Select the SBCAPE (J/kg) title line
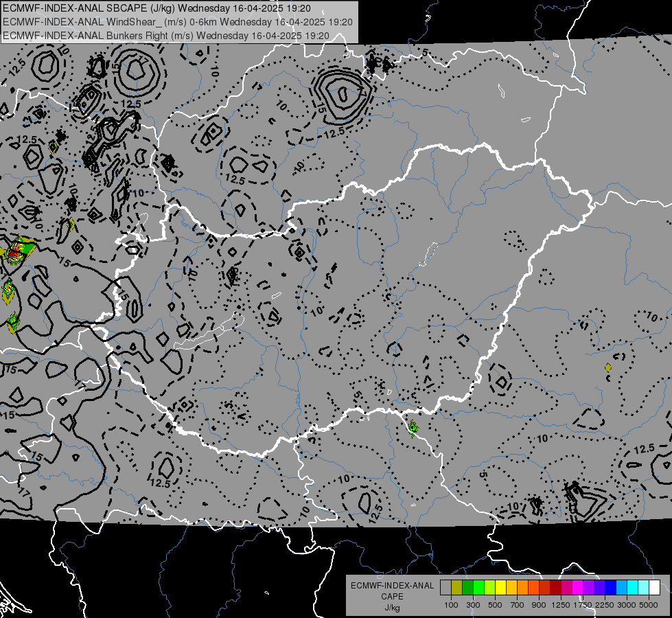Viewport: 672px width, 618px height. pyautogui.click(x=157, y=8)
